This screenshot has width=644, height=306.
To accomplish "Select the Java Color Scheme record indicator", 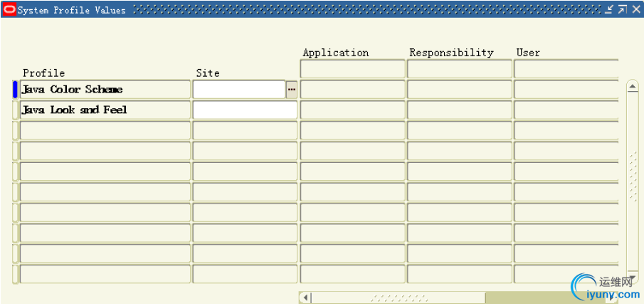I will tap(15, 90).
